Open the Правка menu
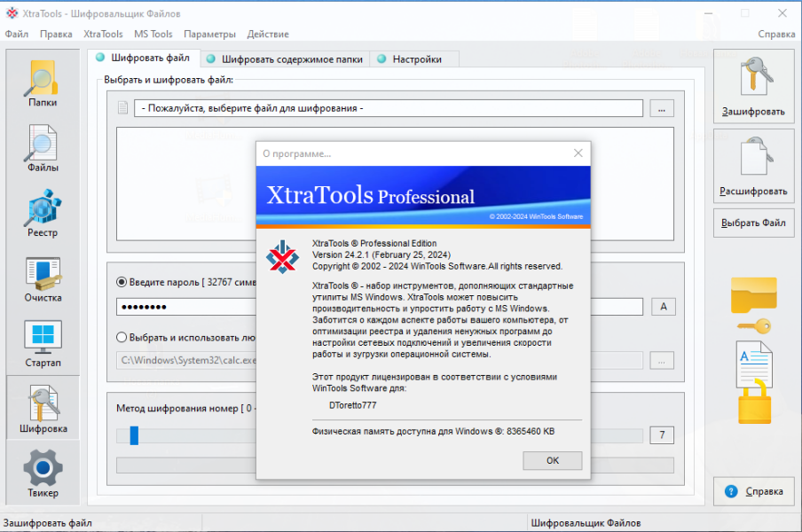 [56, 35]
